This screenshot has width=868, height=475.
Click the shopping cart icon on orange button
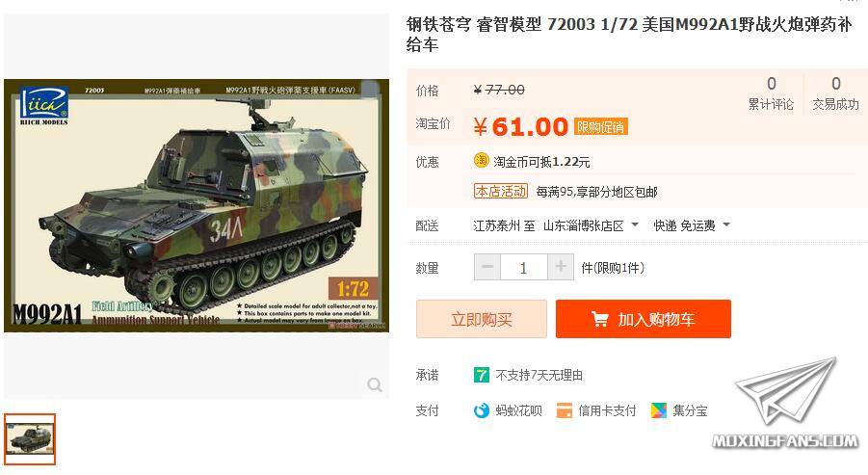599,320
